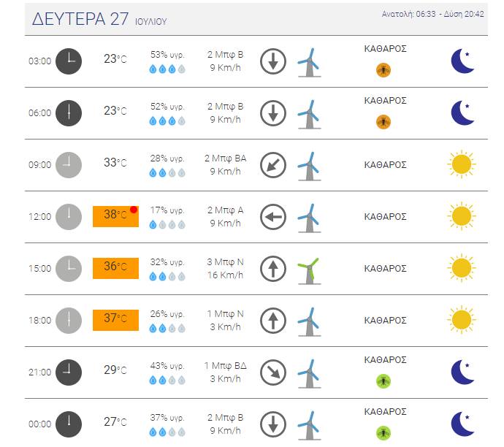Click the ΚΑΘΑΡΟΣ label at 15:00

tap(385, 269)
